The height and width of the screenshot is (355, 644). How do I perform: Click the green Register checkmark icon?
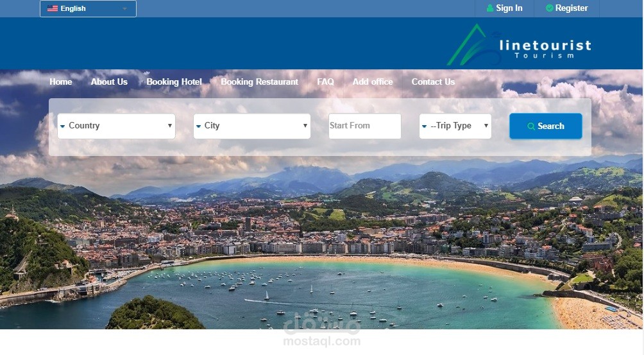click(x=549, y=8)
